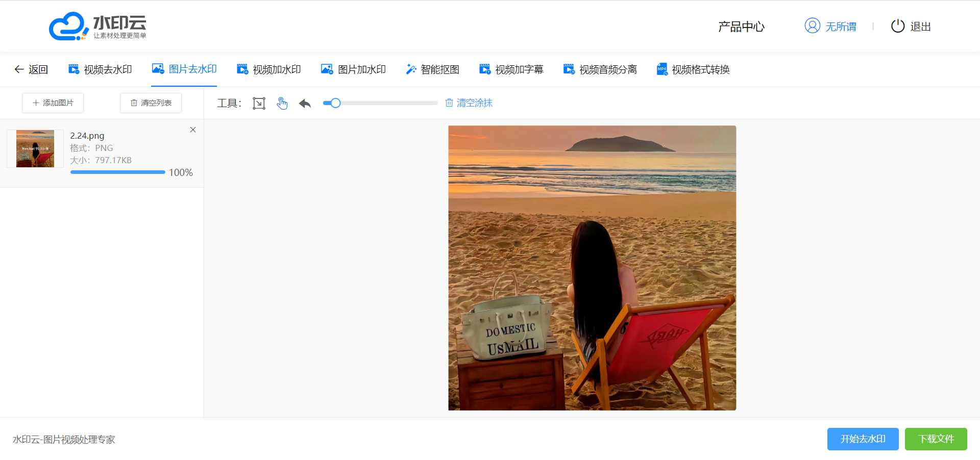The width and height of the screenshot is (980, 460).
Task: Select the rectangle selection tool
Action: [259, 103]
